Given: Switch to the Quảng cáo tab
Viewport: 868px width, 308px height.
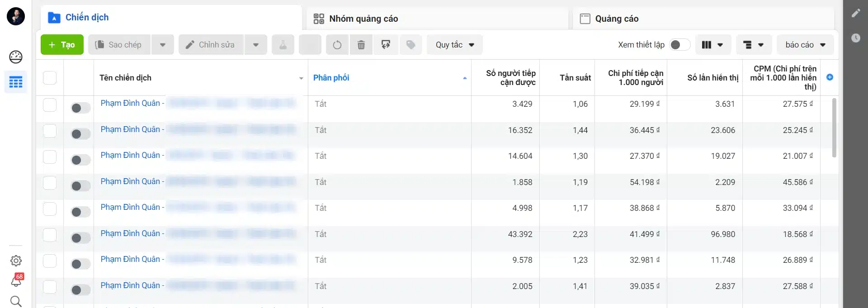Looking at the screenshot, I should (x=703, y=19).
